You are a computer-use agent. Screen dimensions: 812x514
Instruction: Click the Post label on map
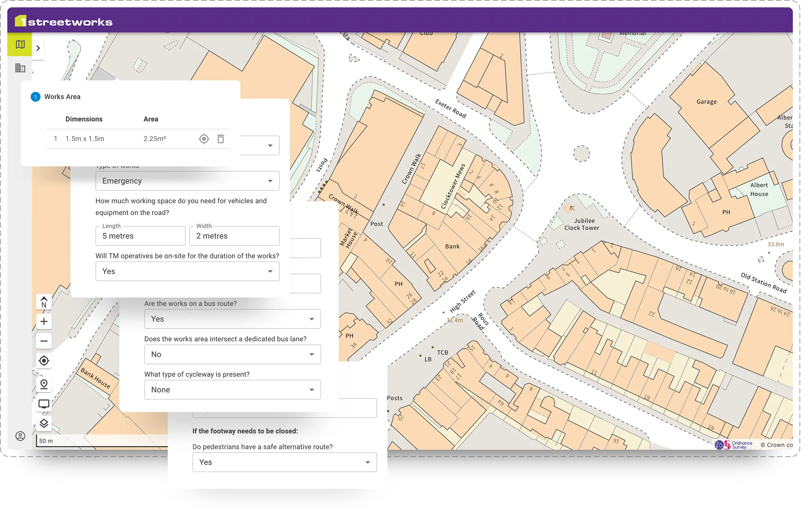point(377,224)
